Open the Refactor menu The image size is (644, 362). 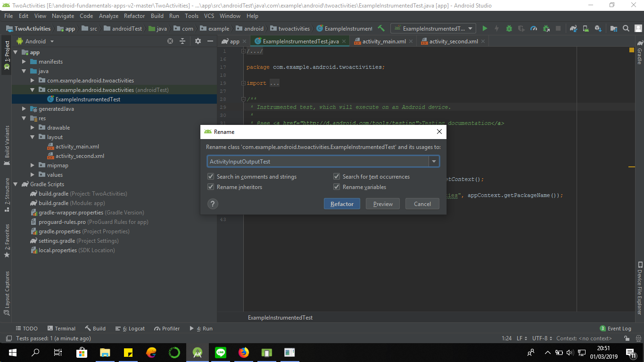tap(134, 16)
